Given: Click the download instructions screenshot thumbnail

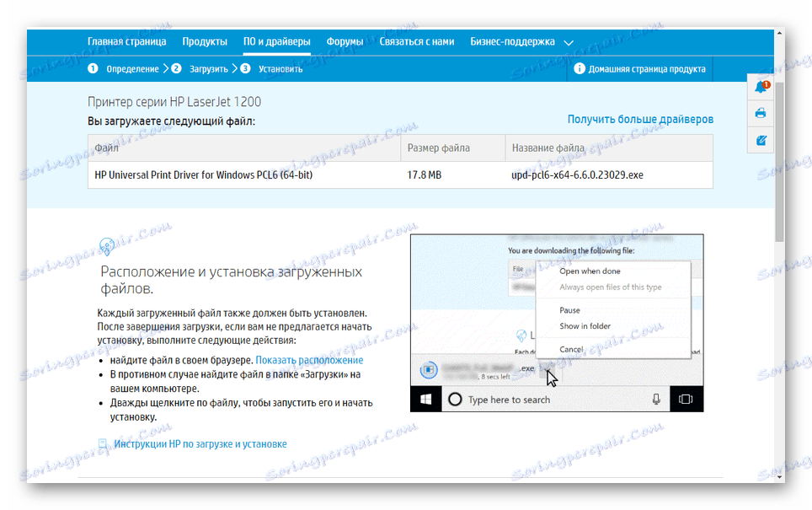Looking at the screenshot, I should [x=557, y=323].
